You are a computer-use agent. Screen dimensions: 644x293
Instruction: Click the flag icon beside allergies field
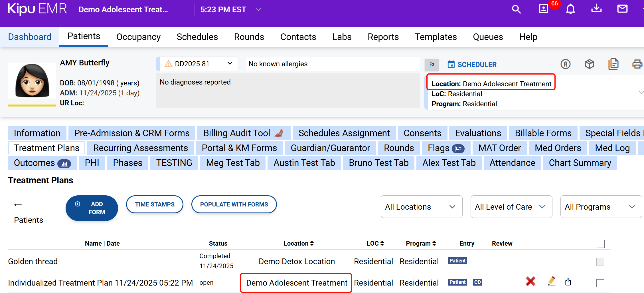432,65
